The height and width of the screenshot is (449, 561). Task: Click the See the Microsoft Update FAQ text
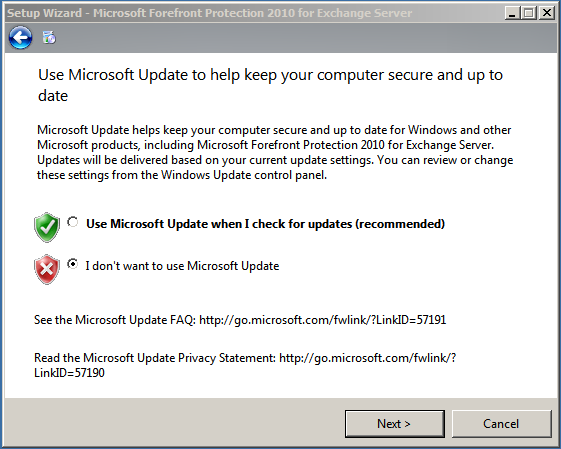pyautogui.click(x=114, y=319)
